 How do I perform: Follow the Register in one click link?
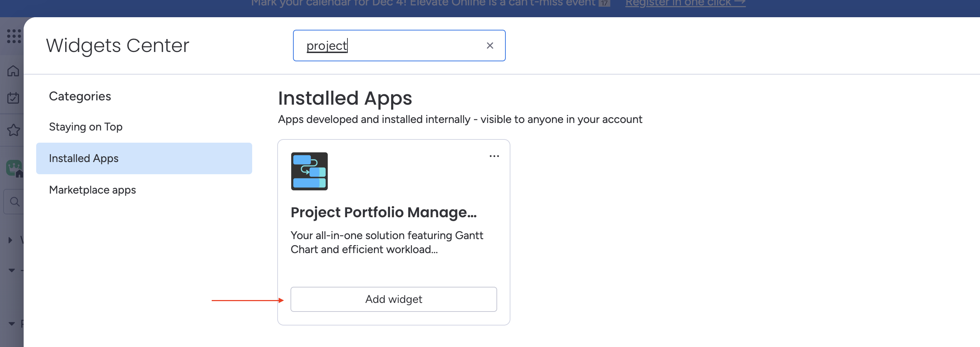click(x=685, y=4)
